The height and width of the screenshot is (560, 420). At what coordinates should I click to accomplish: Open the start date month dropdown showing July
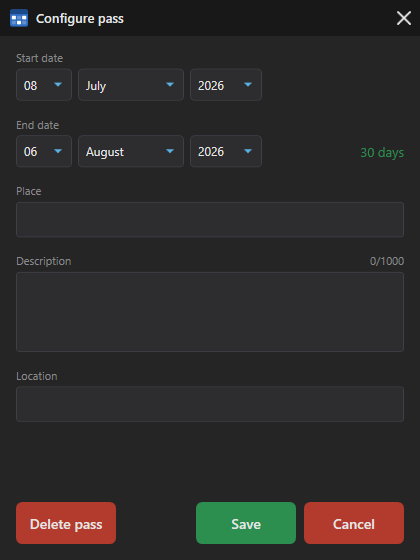(131, 85)
